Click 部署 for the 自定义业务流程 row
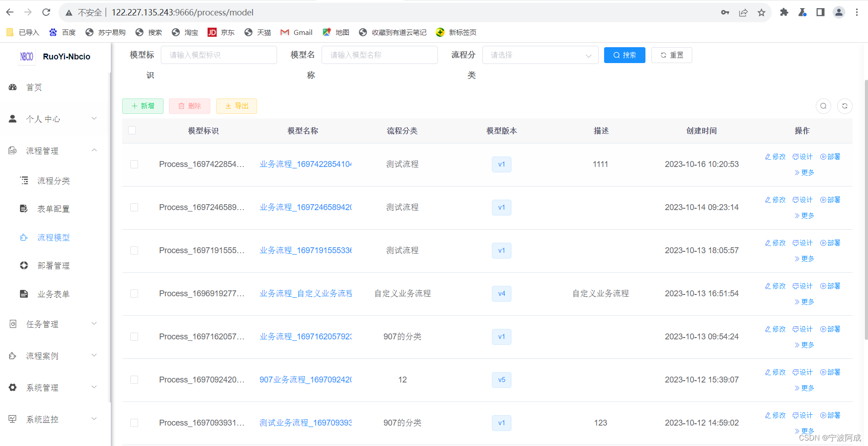The width and height of the screenshot is (868, 446). pos(830,286)
